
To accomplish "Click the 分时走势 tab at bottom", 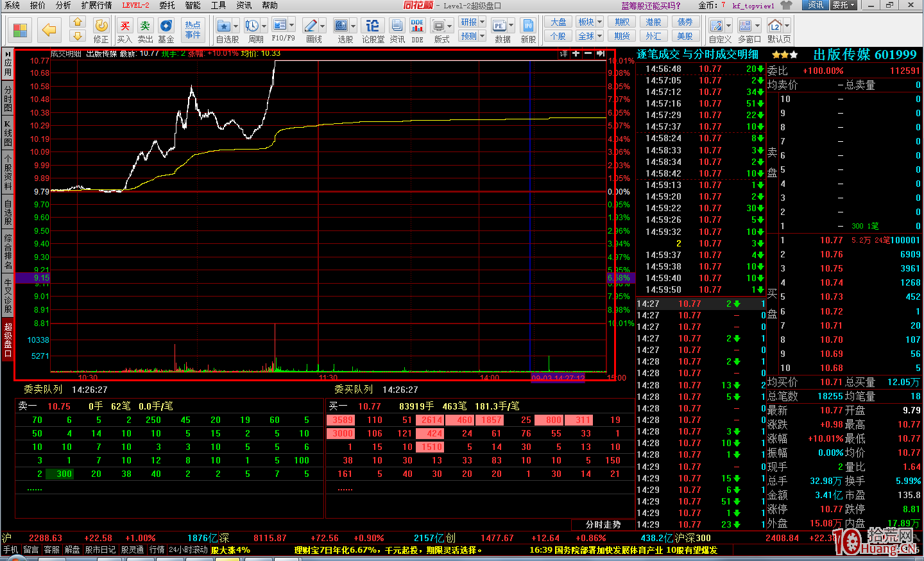I will coord(603,524).
